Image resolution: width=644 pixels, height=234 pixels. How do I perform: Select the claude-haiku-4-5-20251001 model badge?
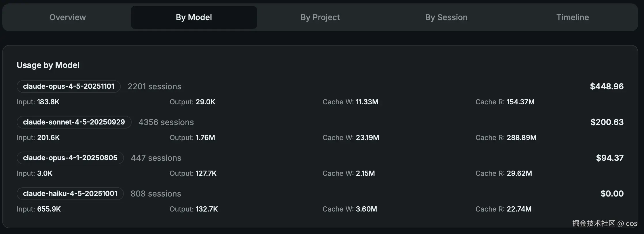click(x=70, y=194)
